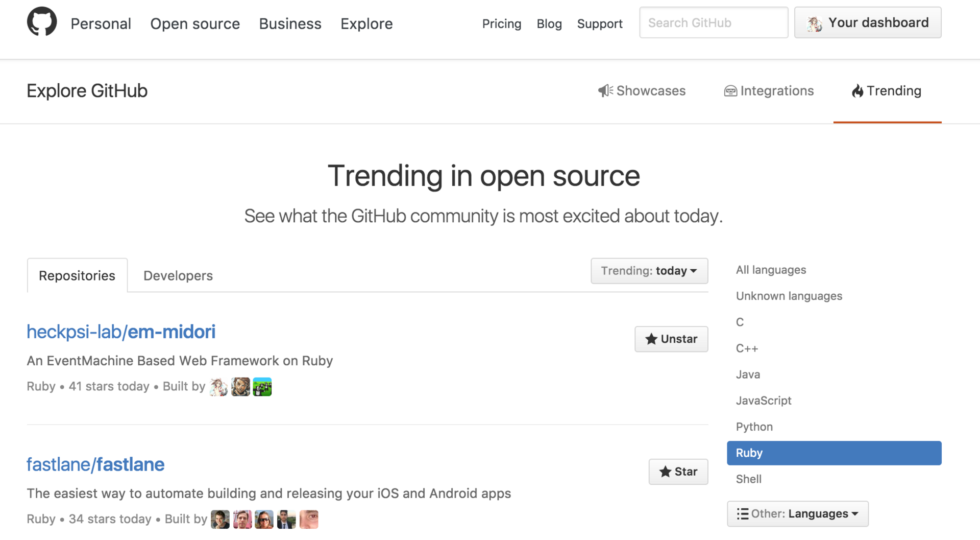The height and width of the screenshot is (540, 980).
Task: Click "34 stars today" text
Action: 110,520
